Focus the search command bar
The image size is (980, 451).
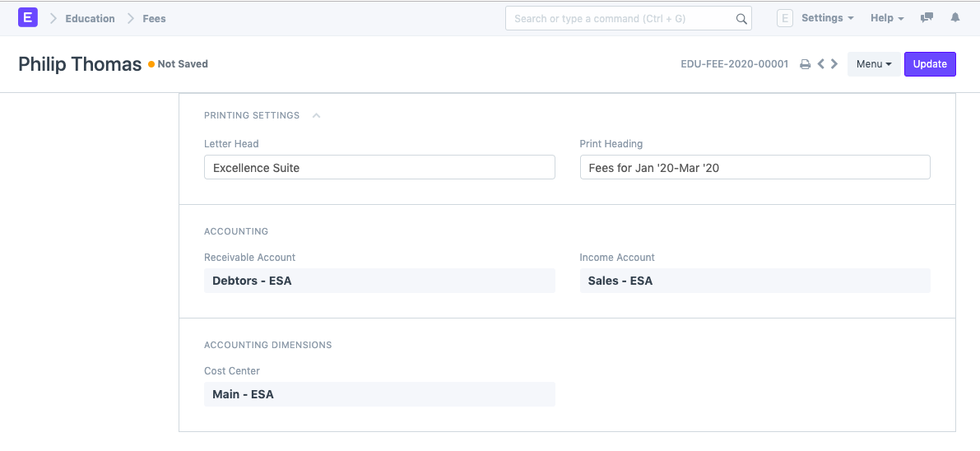tap(621, 19)
